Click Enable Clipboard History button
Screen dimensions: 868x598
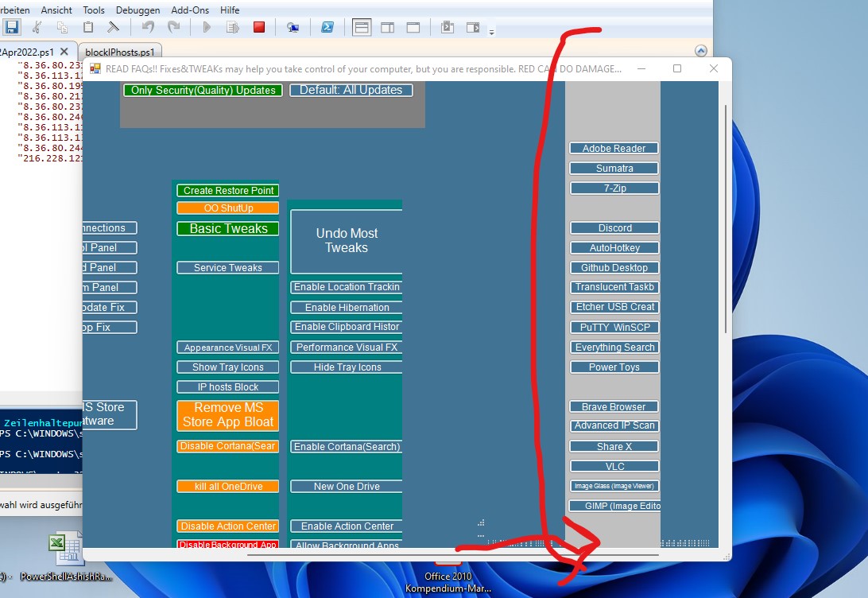347,328
